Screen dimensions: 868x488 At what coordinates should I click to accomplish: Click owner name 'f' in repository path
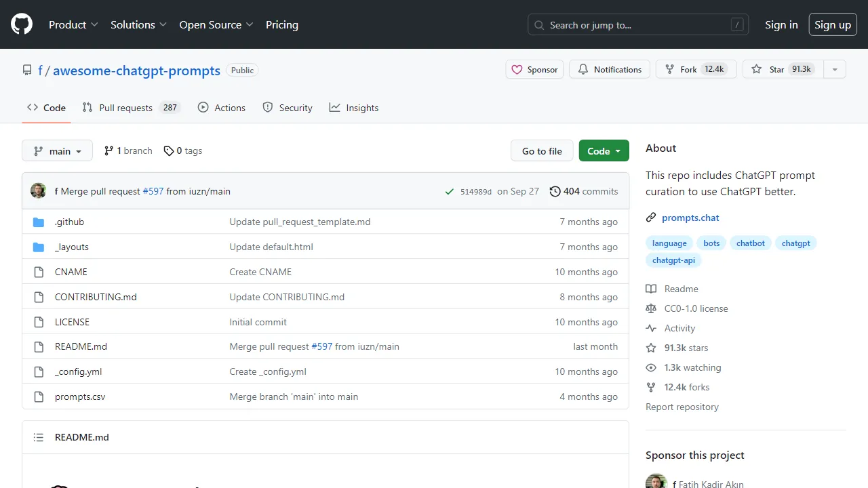pos(40,70)
